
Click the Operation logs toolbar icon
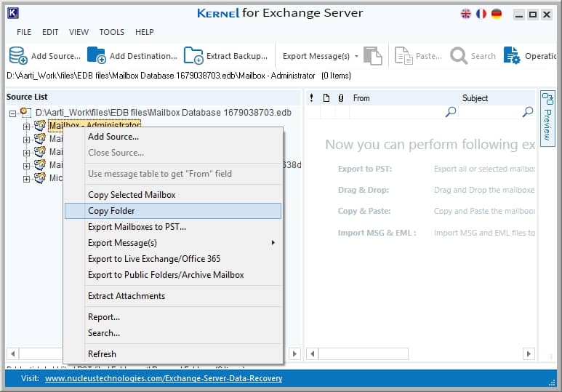point(511,55)
